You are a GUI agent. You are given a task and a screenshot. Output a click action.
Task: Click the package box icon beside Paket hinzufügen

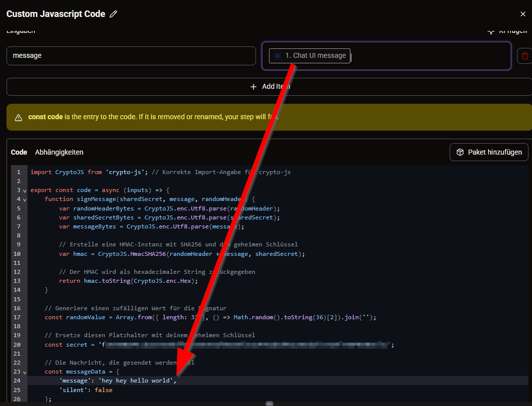point(460,152)
